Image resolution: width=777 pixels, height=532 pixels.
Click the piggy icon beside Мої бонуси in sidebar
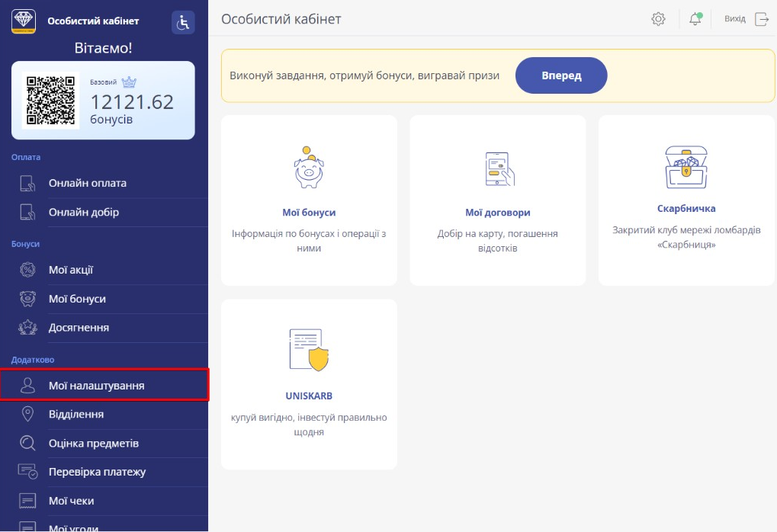(x=27, y=299)
